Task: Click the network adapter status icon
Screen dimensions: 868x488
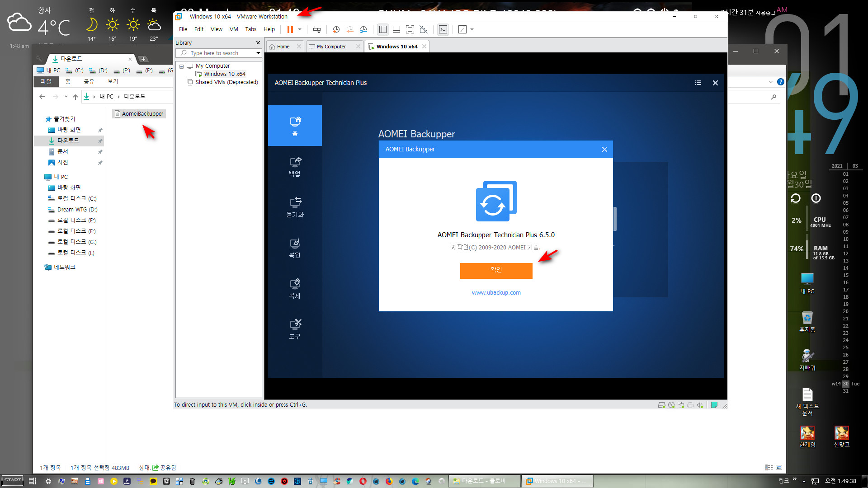Action: coord(681,405)
